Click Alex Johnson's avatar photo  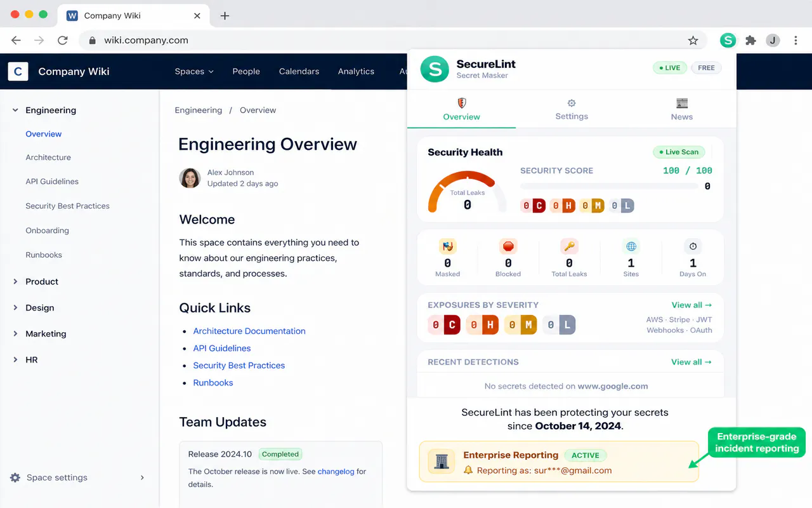[x=190, y=178]
